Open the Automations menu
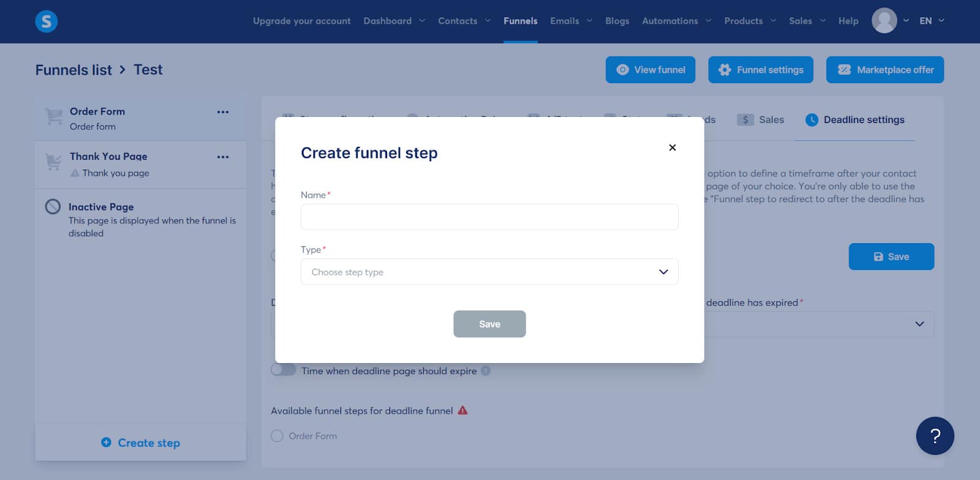The height and width of the screenshot is (480, 980). tap(676, 21)
